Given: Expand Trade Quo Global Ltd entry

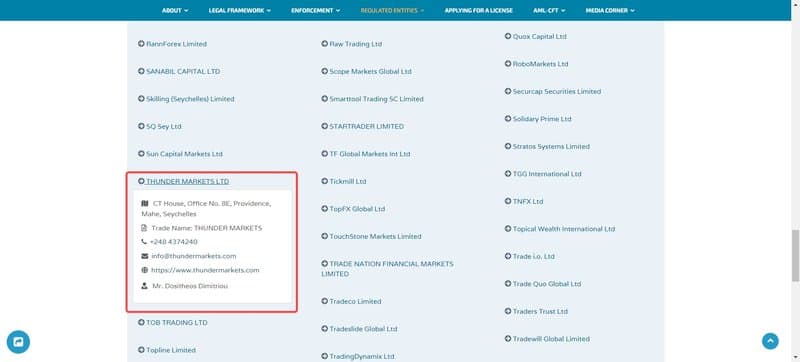Looking at the screenshot, I should (543, 284).
